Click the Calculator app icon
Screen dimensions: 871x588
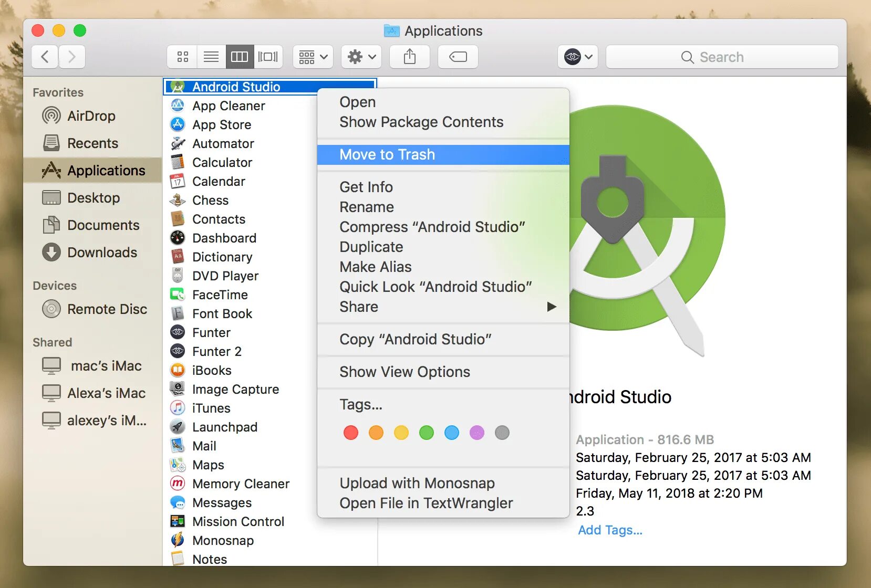click(x=178, y=162)
